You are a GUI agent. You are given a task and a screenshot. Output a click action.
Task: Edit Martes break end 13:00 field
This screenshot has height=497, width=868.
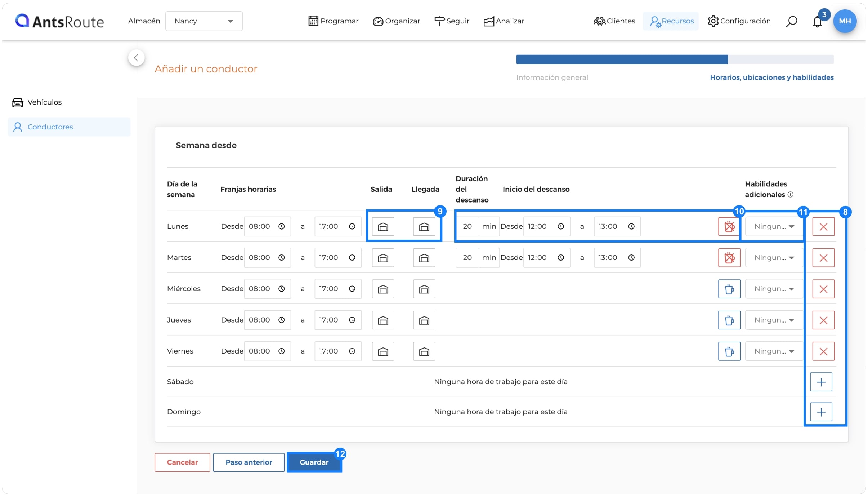pos(617,258)
